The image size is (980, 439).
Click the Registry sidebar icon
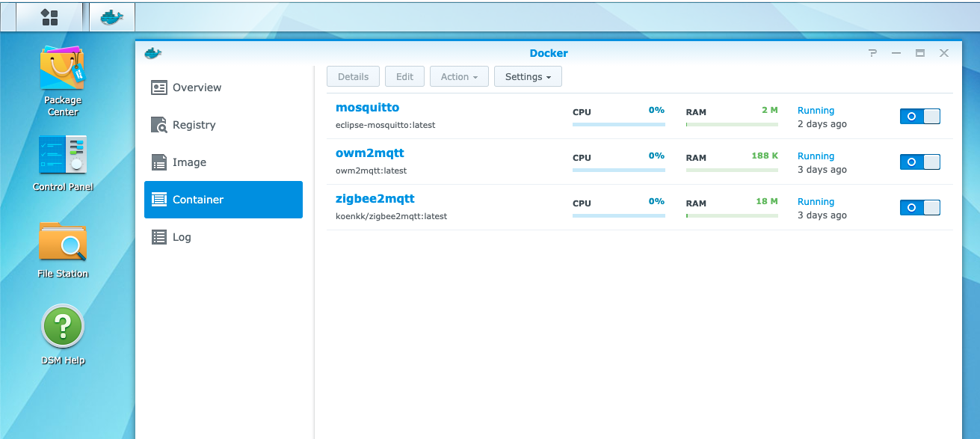(158, 125)
